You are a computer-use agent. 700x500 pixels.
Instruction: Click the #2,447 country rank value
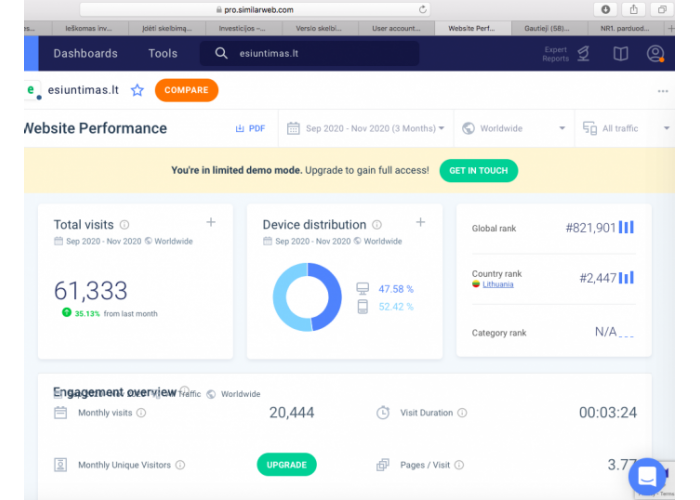click(x=598, y=279)
